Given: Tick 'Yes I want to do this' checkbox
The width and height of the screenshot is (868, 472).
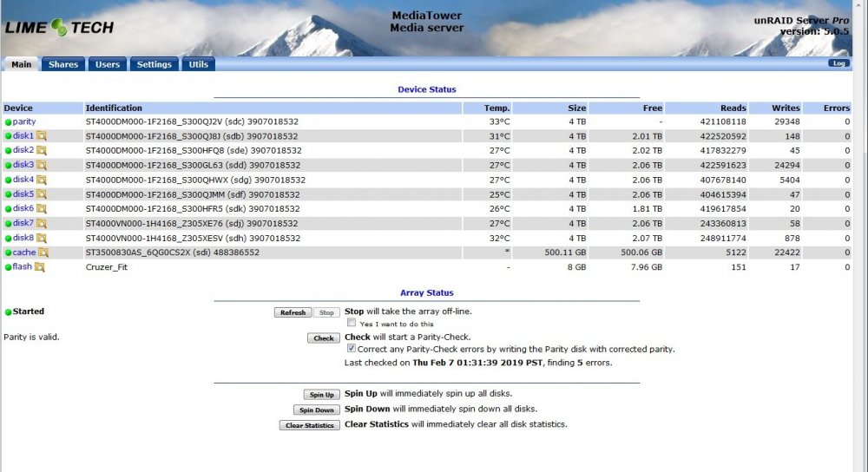Looking at the screenshot, I should point(352,323).
